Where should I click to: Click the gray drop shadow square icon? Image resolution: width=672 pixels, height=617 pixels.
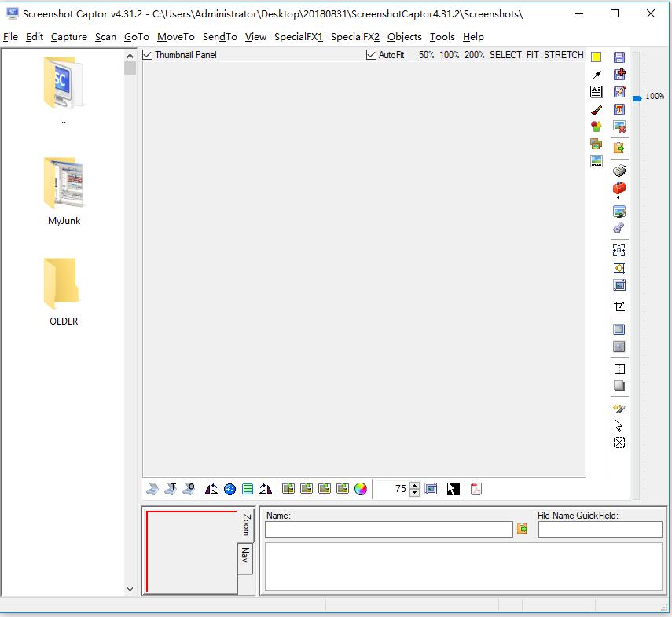pyautogui.click(x=619, y=386)
